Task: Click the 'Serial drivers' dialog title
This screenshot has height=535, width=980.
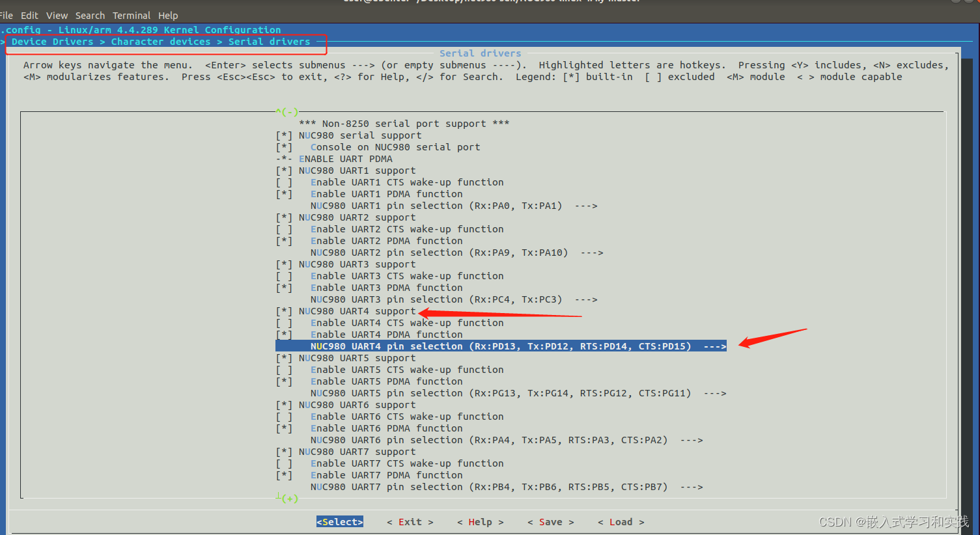Action: point(481,53)
